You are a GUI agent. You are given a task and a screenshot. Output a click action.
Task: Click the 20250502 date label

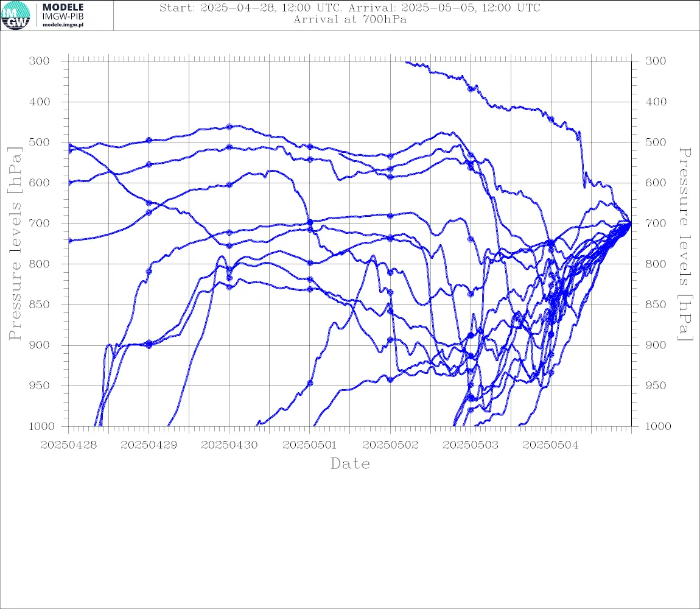[390, 445]
